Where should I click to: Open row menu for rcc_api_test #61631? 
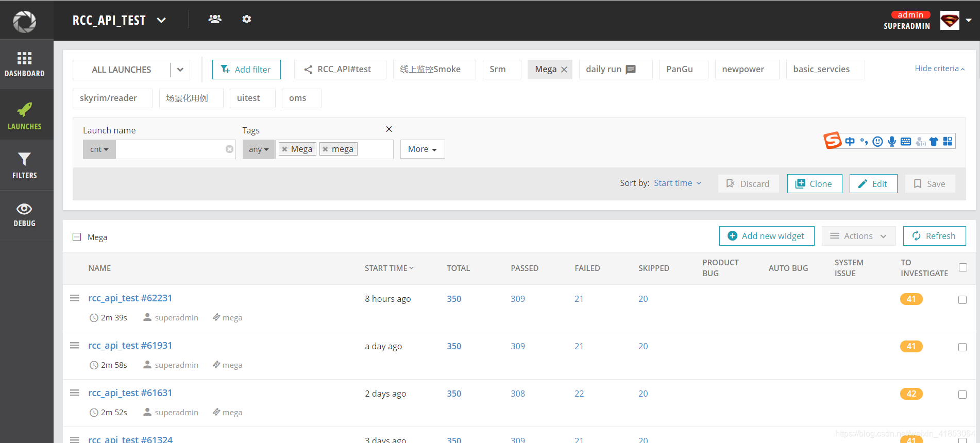tap(75, 393)
